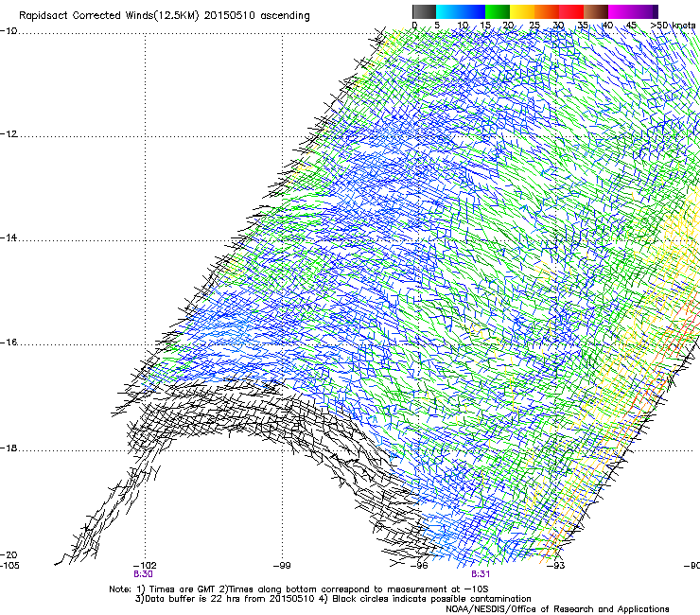The width and height of the screenshot is (700, 615).
Task: Click the '-93' longitude axis label
Action: pos(556,566)
